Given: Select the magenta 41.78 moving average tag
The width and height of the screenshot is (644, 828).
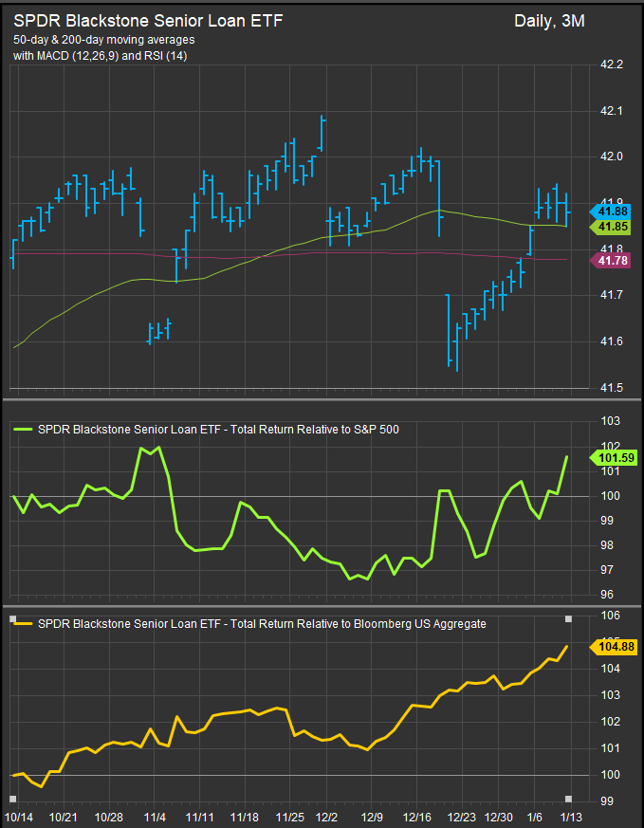Looking at the screenshot, I should 609,260.
